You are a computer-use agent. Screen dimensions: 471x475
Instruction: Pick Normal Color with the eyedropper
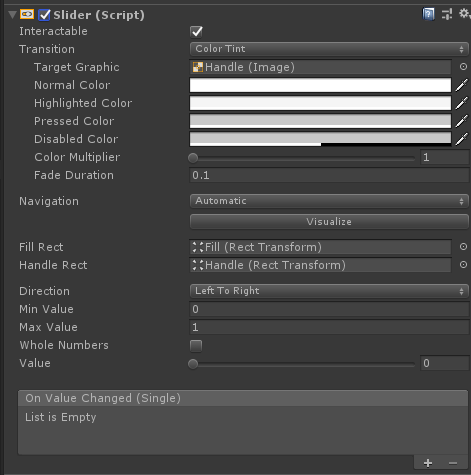[462, 85]
